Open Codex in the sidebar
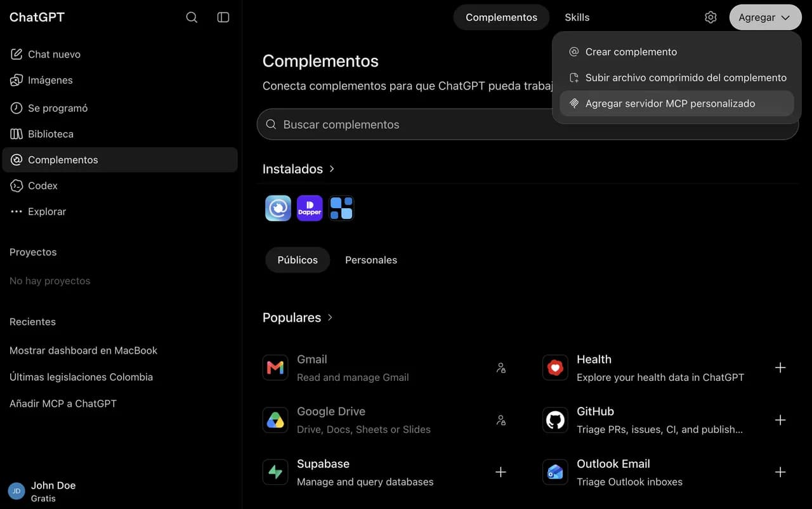Viewport: 812px width, 509px height. [120, 185]
